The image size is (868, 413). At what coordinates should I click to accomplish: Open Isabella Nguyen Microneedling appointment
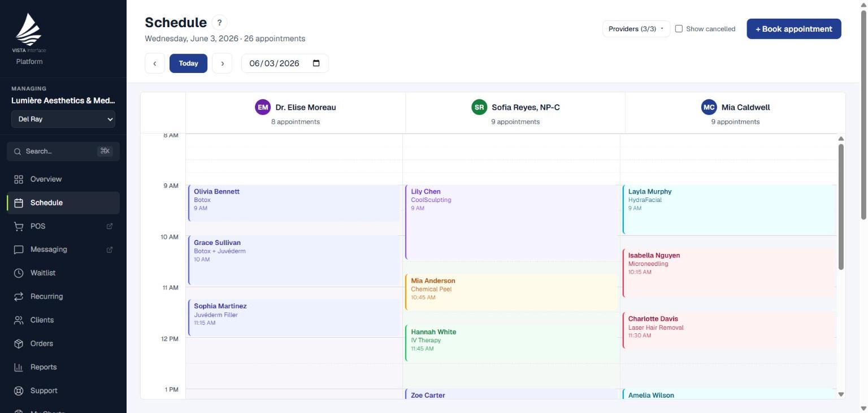coord(729,273)
